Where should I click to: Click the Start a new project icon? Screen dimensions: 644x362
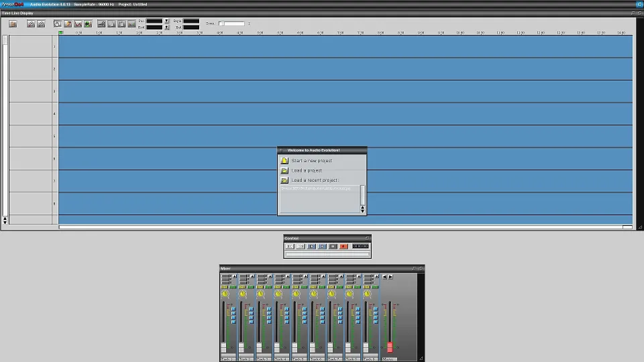[x=284, y=161]
